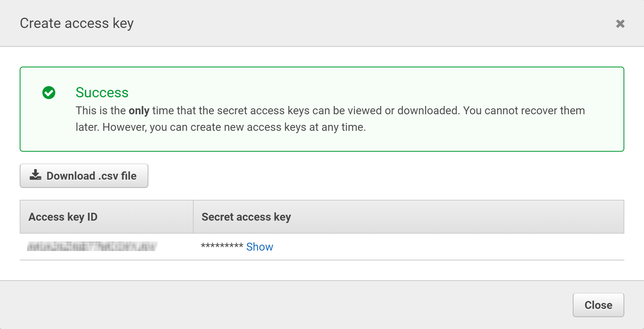Show the hidden secret access key
The height and width of the screenshot is (329, 644).
259,247
